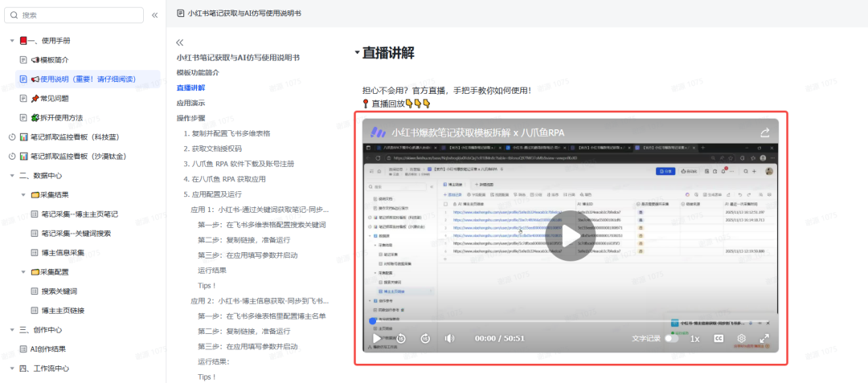This screenshot has width=868, height=383.
Task: Collapse the 四、工作流中心 section
Action: coord(12,369)
